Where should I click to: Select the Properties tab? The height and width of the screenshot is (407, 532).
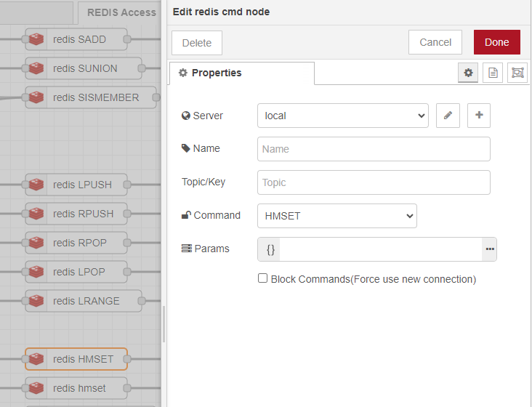point(242,73)
